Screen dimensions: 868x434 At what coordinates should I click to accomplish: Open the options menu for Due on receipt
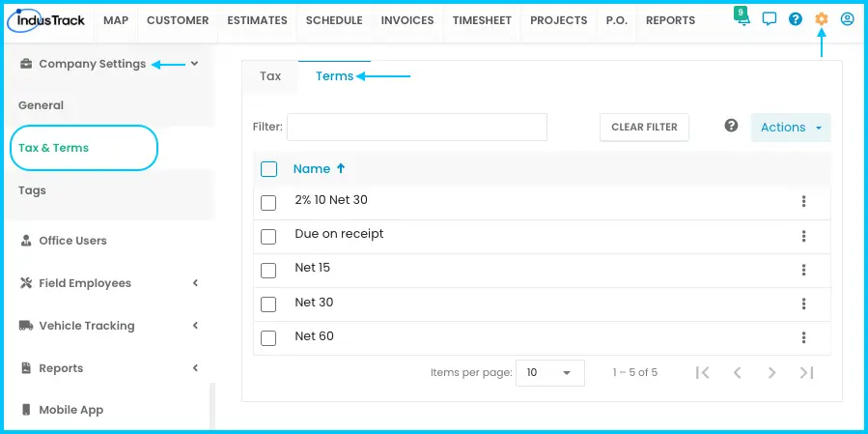[x=803, y=236]
